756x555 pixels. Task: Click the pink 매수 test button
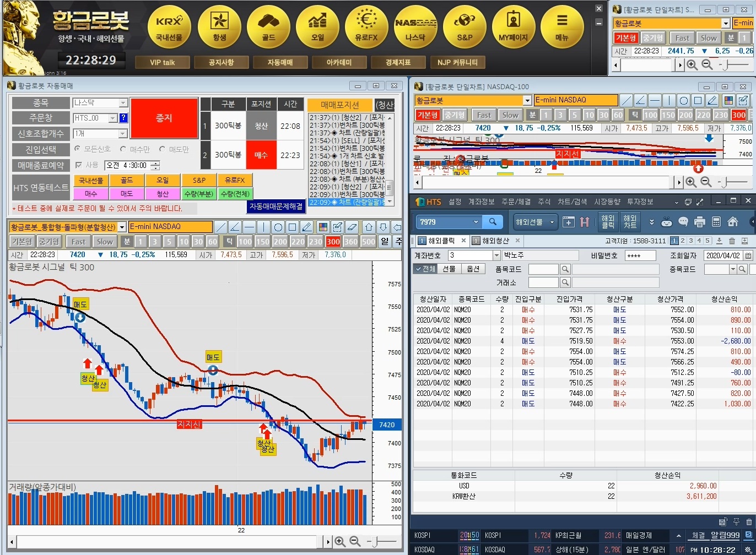pos(91,193)
